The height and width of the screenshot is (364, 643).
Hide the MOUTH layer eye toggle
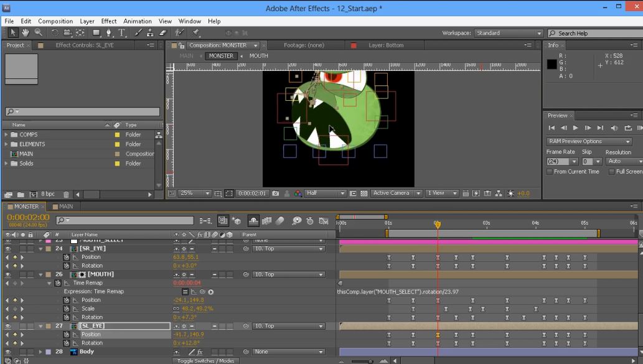pos(8,274)
